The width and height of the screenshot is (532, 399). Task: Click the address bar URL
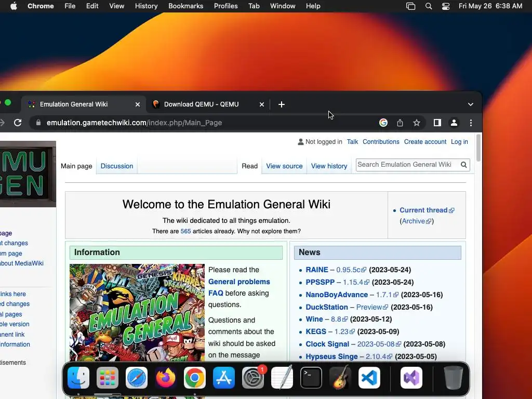click(135, 123)
